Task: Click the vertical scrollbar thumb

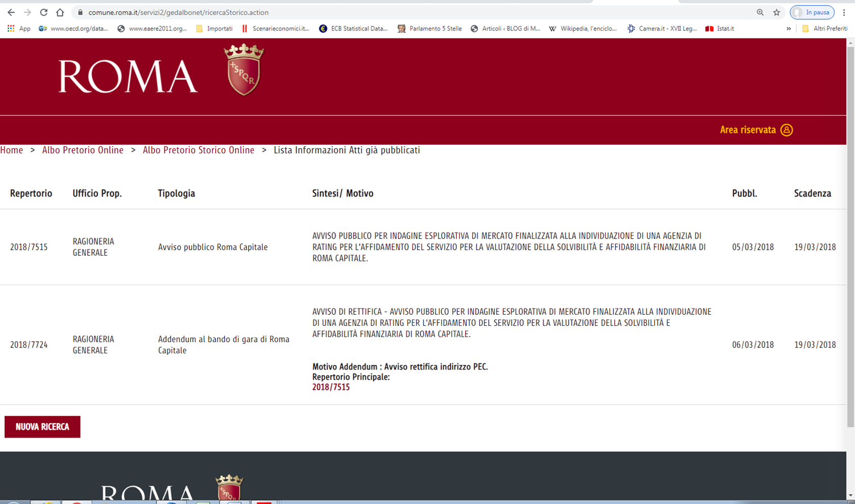Action: [850, 236]
